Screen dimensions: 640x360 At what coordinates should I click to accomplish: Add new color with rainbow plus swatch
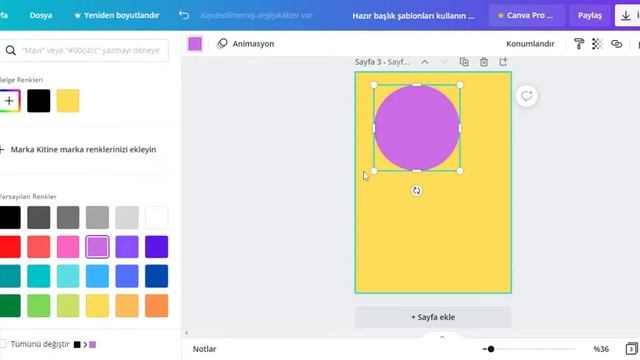pyautogui.click(x=9, y=101)
